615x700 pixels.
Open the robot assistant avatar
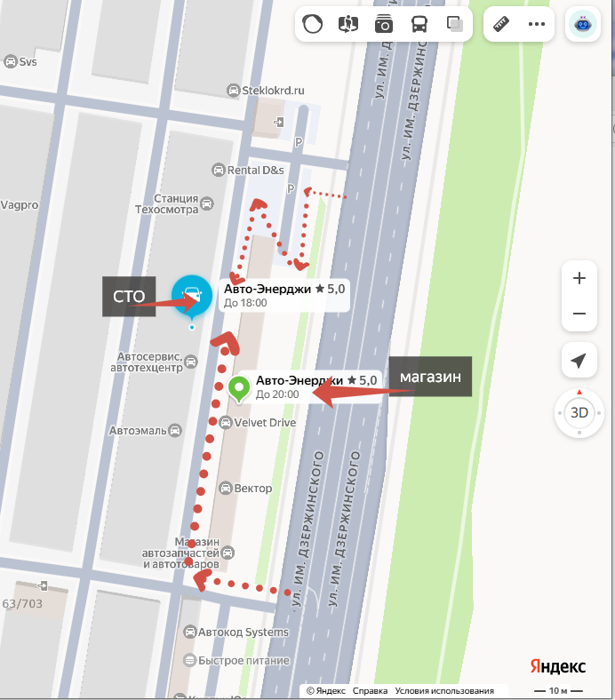[x=583, y=24]
